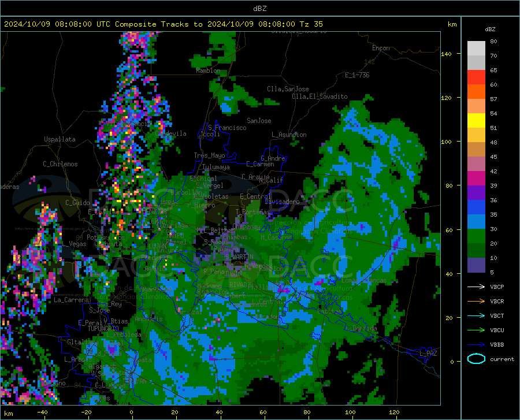520x420 pixels.
Task: Click the white VBCP arrow legend icon
Action: [x=476, y=287]
